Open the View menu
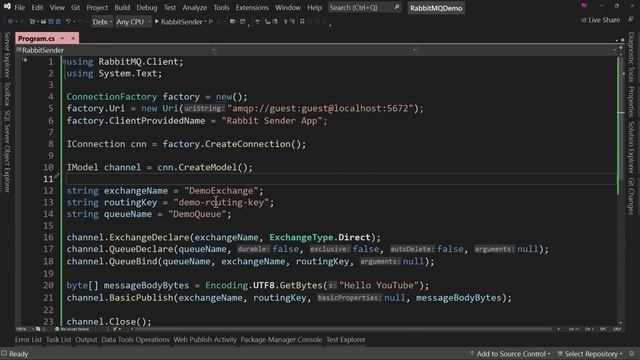 57,7
